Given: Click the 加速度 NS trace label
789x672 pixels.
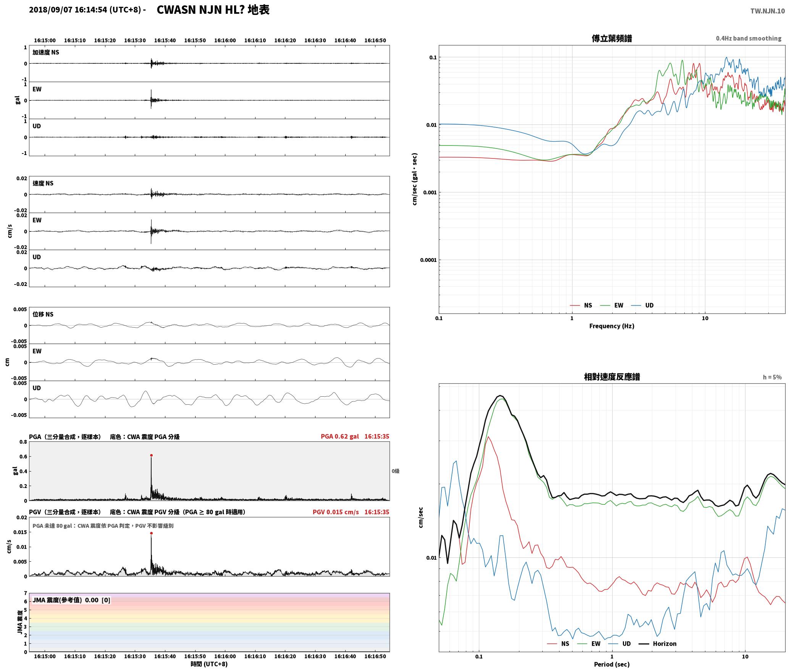Looking at the screenshot, I should [x=46, y=52].
